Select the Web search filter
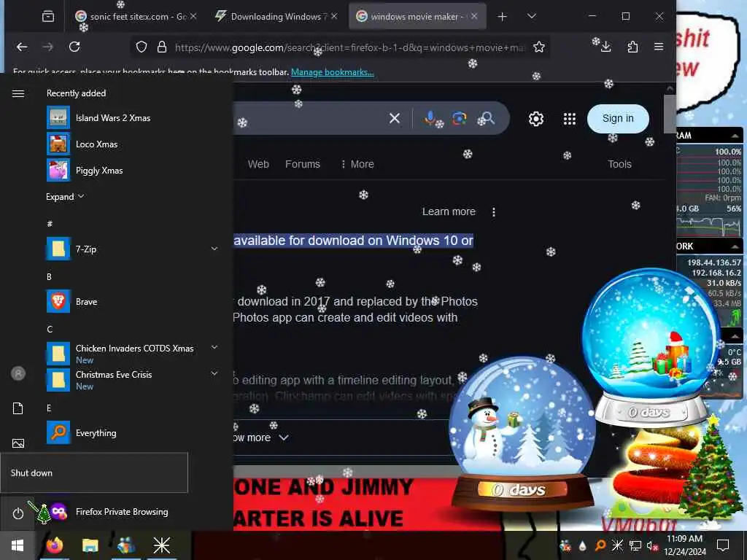The width and height of the screenshot is (747, 560). (x=258, y=164)
